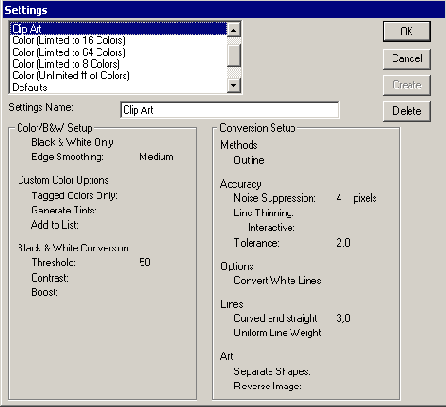The height and width of the screenshot is (407, 446).
Task: Click the disabled Create button
Action: (x=407, y=85)
